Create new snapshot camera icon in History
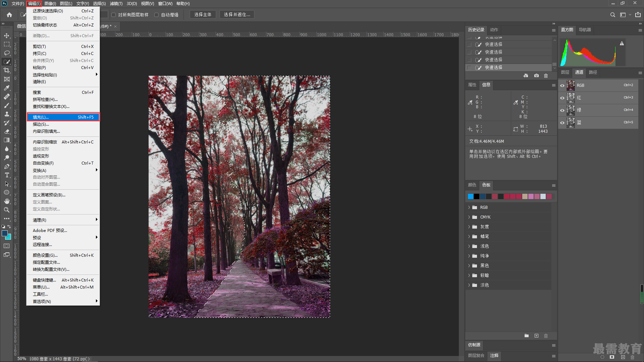The width and height of the screenshot is (644, 362). pos(536,76)
